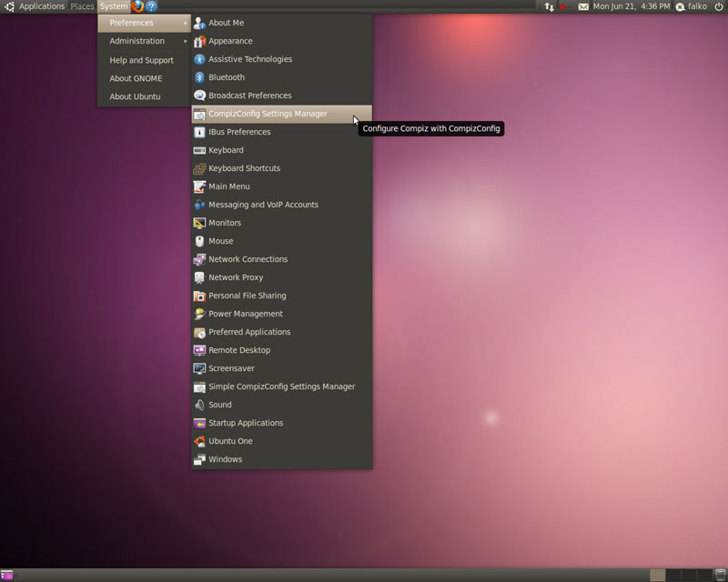Click the Screensaver icon
This screenshot has width=728, height=582.
point(199,368)
